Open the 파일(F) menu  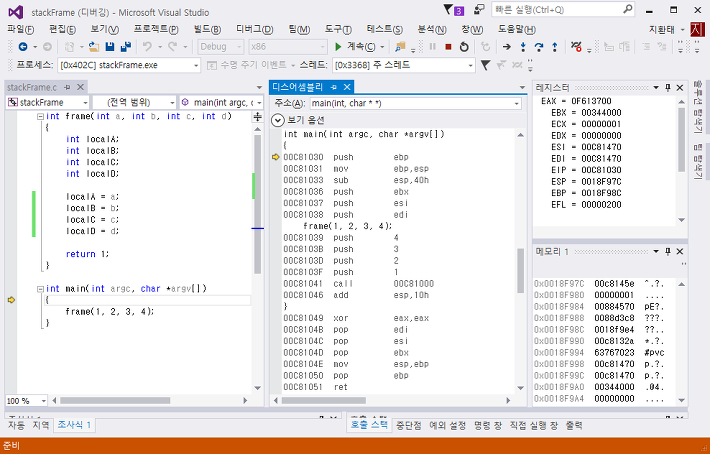[21, 29]
